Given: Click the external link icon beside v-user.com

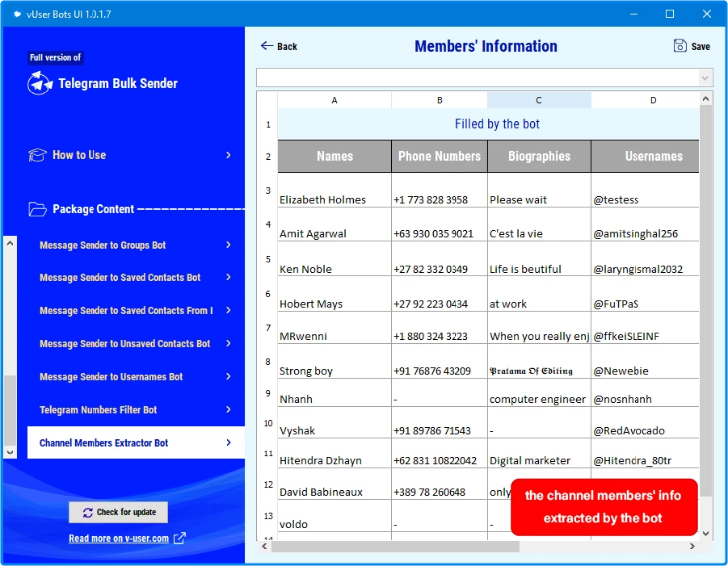Looking at the screenshot, I should click(x=179, y=539).
